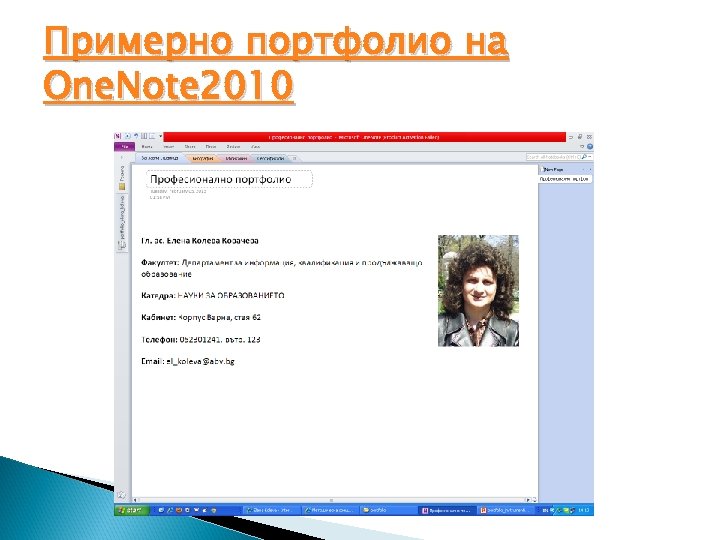720x540 pixels.
Task: Click the yellow notebook icon in sidebar
Action: pyautogui.click(x=122, y=186)
